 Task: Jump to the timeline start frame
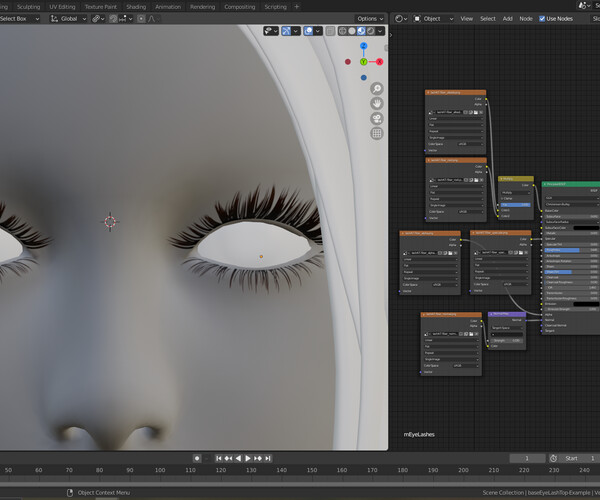(x=218, y=458)
